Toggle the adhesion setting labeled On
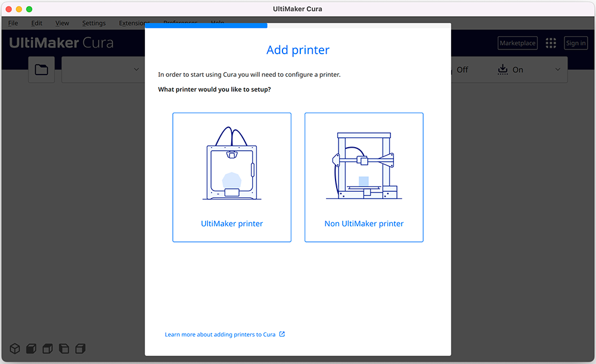This screenshot has height=364, width=596. tap(518, 69)
